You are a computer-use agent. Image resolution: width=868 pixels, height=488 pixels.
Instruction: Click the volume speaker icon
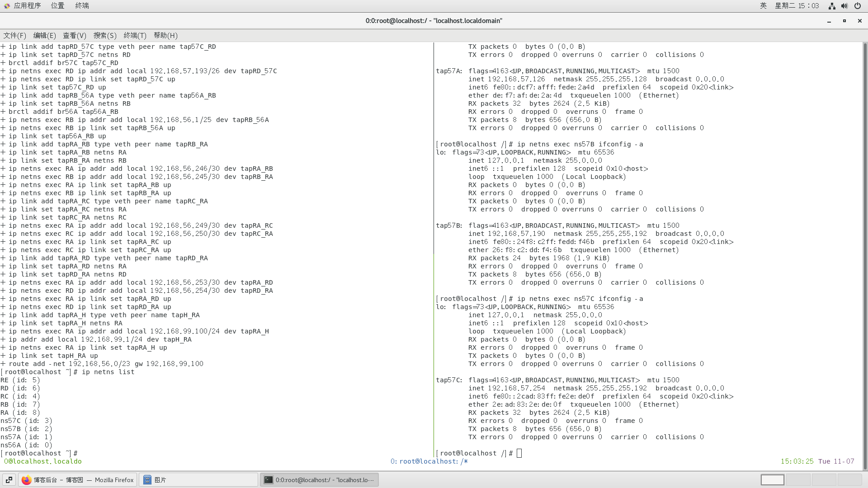coord(844,6)
